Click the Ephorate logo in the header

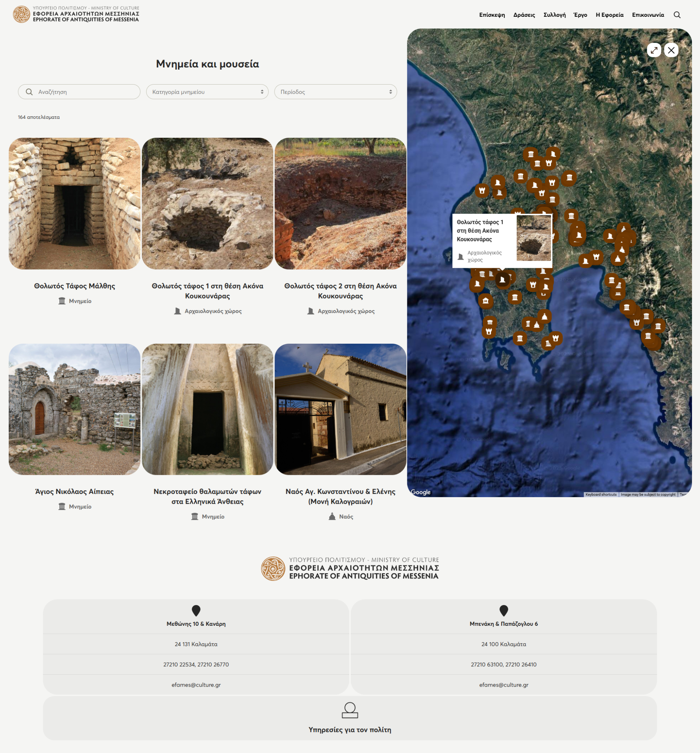[76, 14]
